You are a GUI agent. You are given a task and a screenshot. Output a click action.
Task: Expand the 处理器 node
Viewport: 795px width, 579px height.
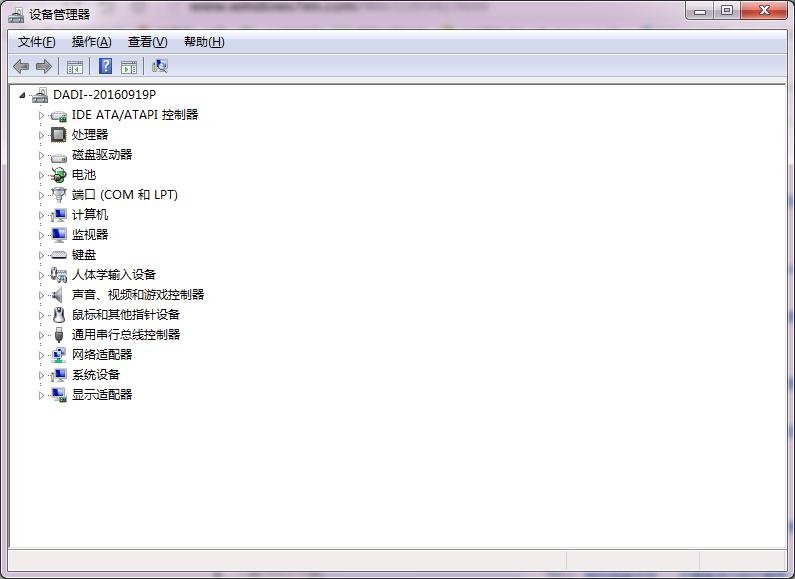pyautogui.click(x=42, y=135)
